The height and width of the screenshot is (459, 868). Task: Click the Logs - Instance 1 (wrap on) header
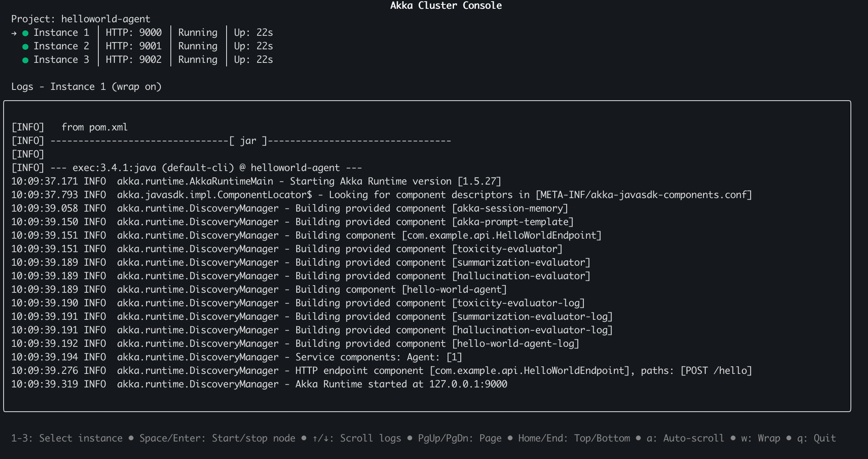[86, 87]
